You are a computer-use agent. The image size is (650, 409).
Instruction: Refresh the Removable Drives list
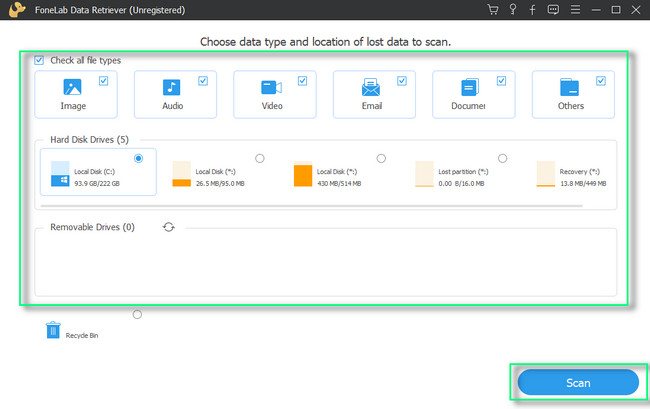click(x=169, y=227)
